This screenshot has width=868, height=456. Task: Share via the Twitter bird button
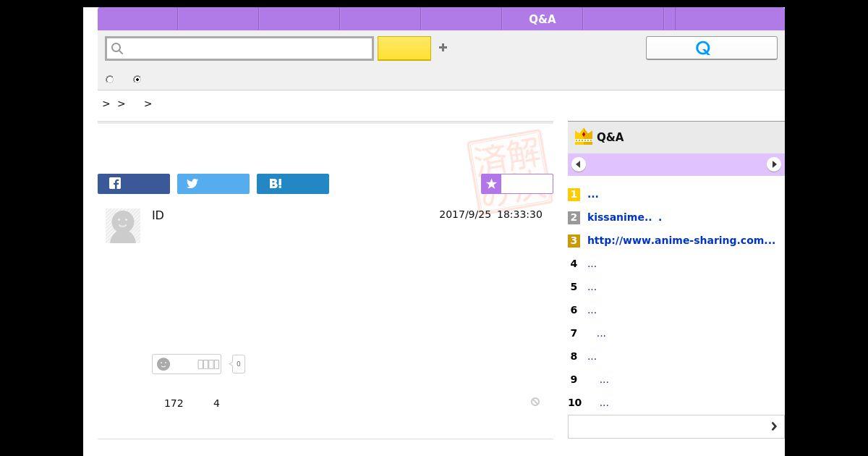(x=213, y=184)
